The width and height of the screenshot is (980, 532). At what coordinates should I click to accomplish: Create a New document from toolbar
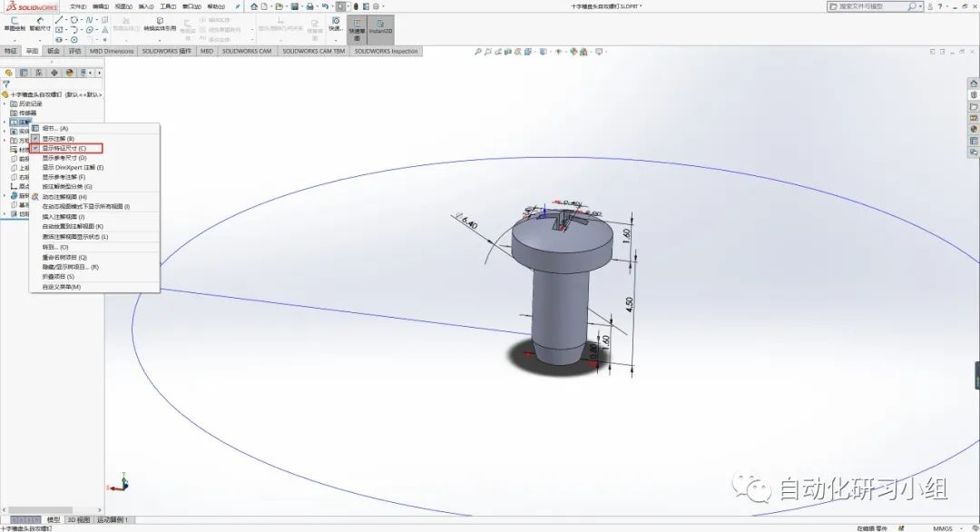tap(264, 6)
